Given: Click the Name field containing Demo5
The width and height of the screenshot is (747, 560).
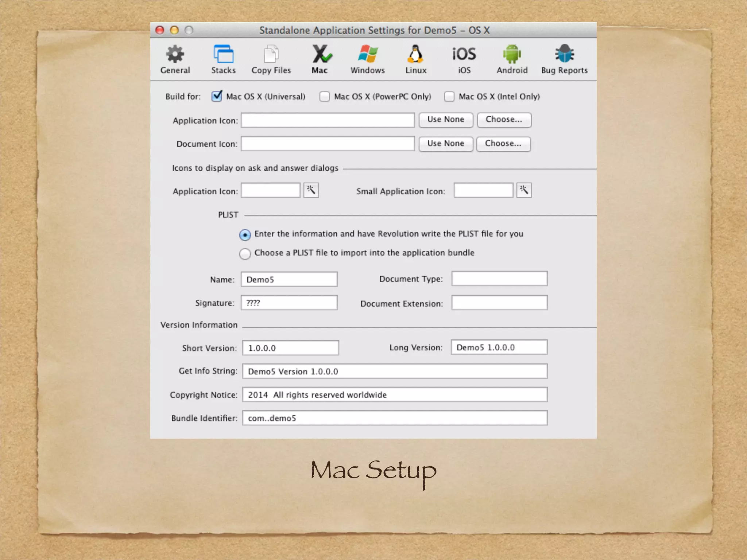Looking at the screenshot, I should pyautogui.click(x=289, y=279).
